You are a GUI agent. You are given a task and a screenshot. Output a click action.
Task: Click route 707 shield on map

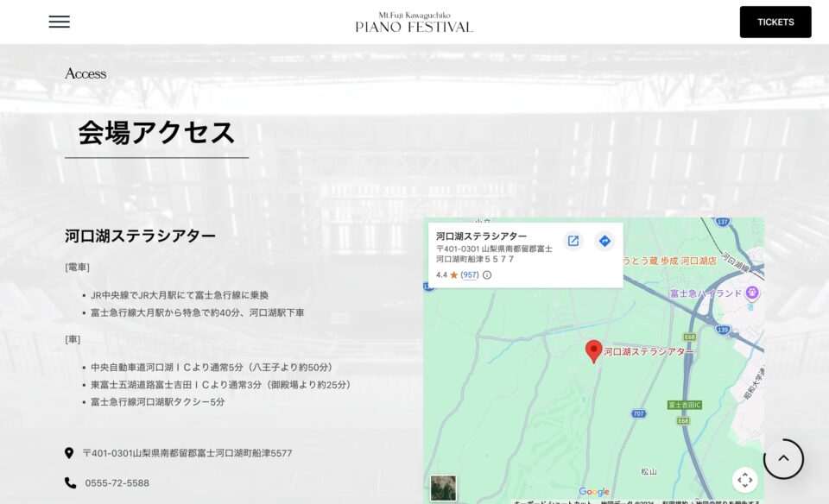pyautogui.click(x=639, y=413)
